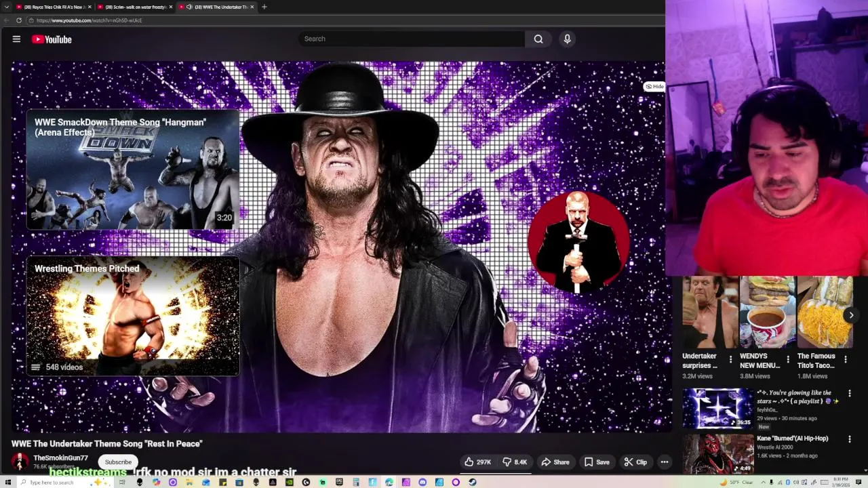Image resolution: width=868 pixels, height=488 pixels.
Task: Save the video to a playlist
Action: tap(597, 462)
